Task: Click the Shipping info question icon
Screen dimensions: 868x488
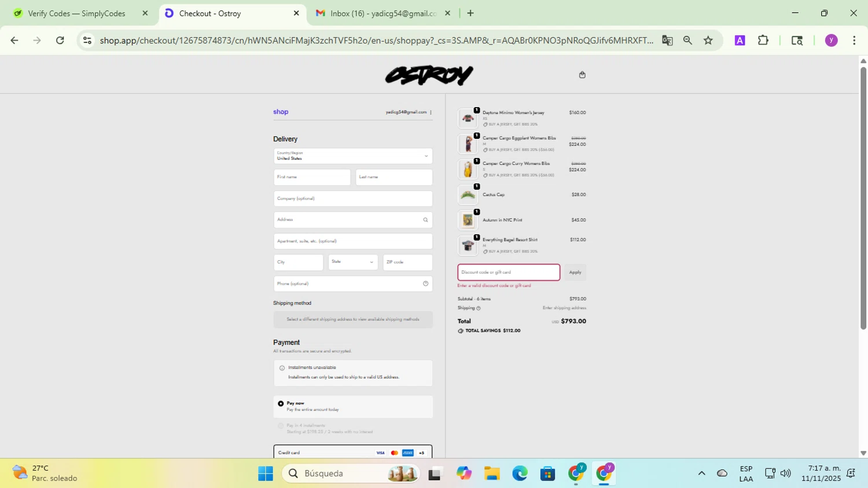Action: [478, 308]
